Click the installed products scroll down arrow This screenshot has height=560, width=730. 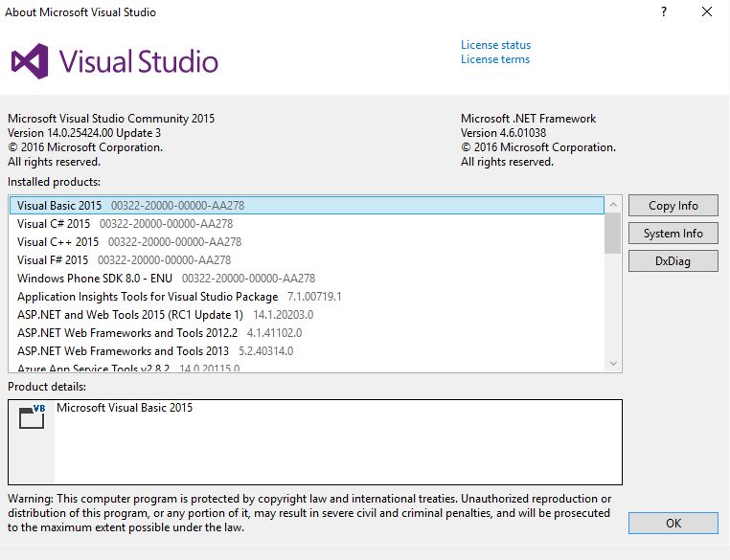[613, 363]
